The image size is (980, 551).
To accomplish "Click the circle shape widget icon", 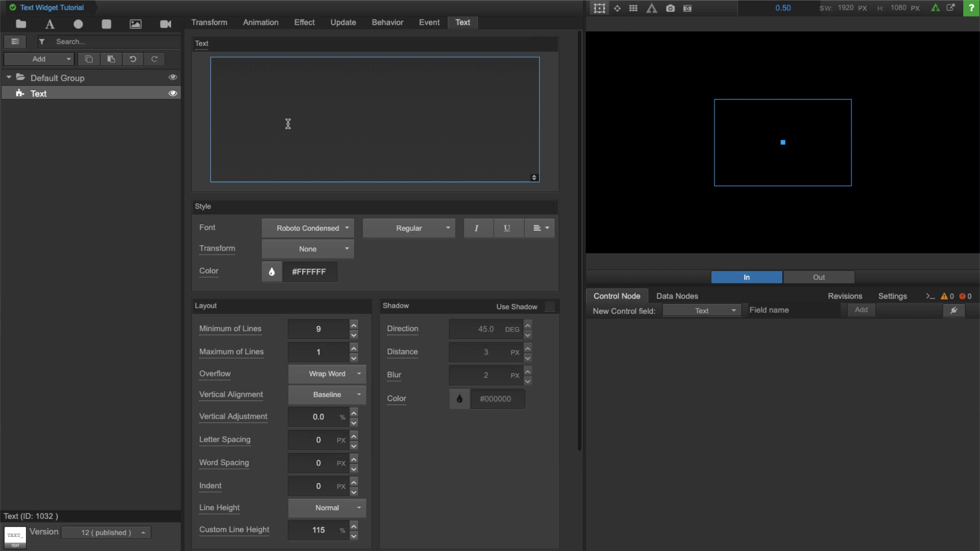I will pyautogui.click(x=78, y=24).
